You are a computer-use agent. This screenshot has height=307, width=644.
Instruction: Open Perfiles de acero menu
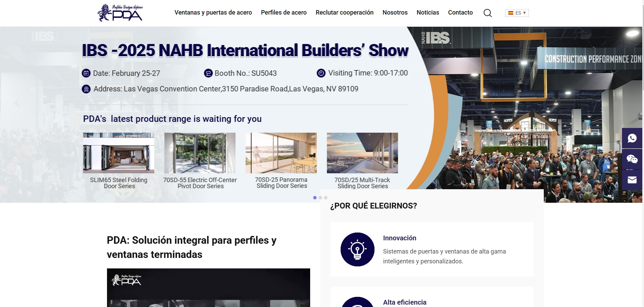click(284, 13)
